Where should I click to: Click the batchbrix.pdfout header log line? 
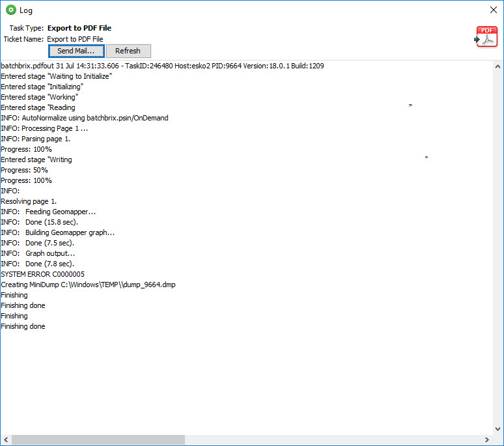tap(162, 66)
